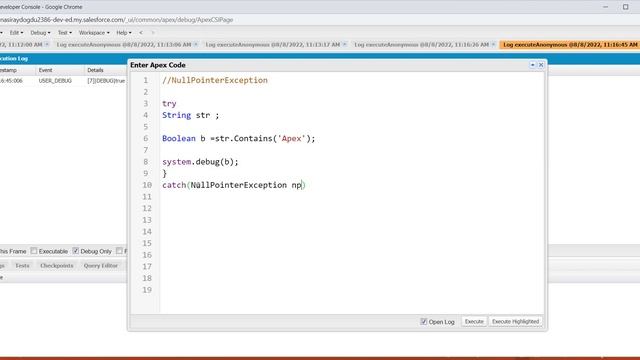The image size is (640, 360).
Task: Open the Edit menu dropdown
Action: pos(16,33)
